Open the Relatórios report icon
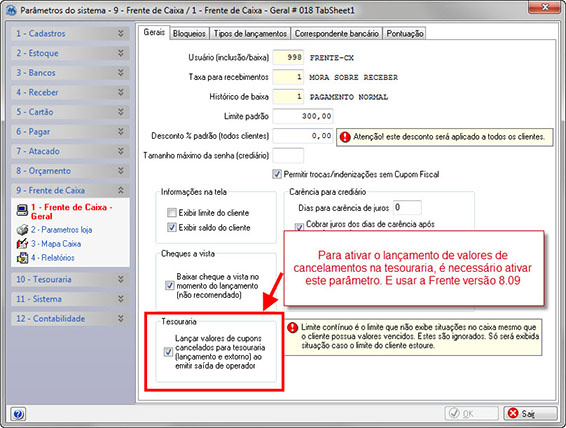The height and width of the screenshot is (428, 566). pos(22,258)
